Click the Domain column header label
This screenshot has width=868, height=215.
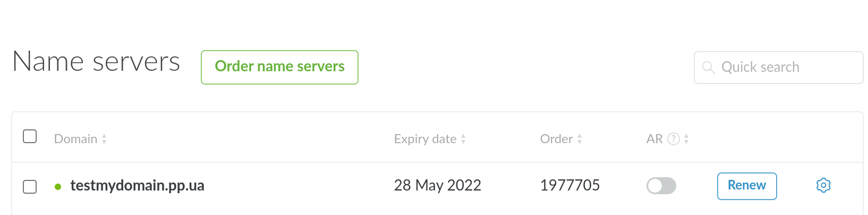tap(75, 139)
